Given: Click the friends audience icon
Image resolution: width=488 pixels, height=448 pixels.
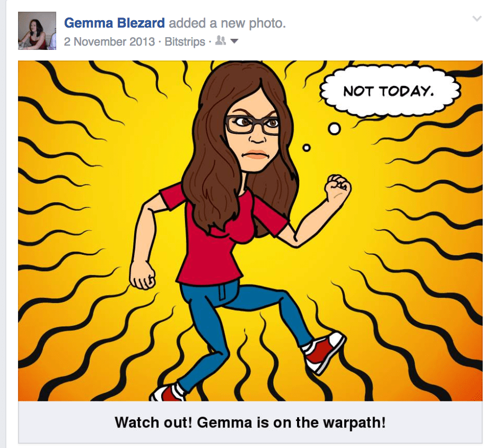Looking at the screenshot, I should [x=221, y=40].
